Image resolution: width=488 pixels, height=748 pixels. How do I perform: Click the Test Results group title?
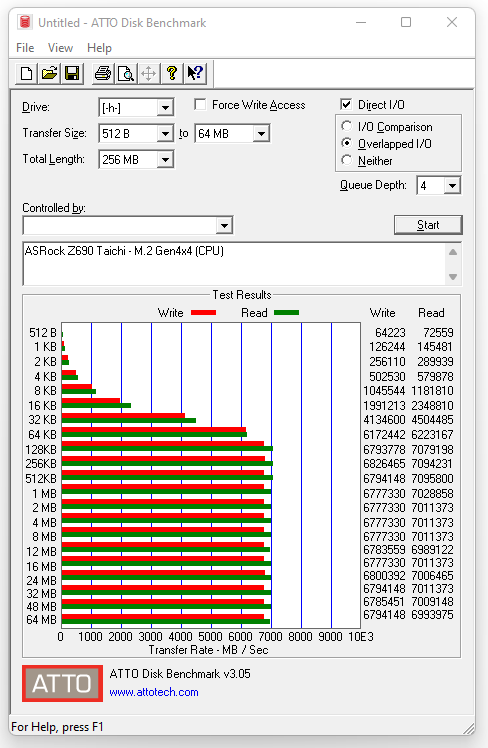point(242,295)
